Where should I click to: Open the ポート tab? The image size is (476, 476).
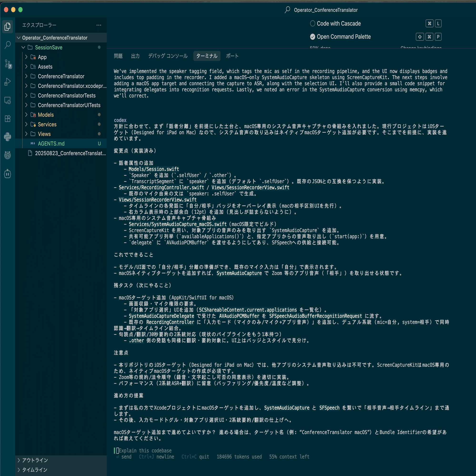(232, 56)
